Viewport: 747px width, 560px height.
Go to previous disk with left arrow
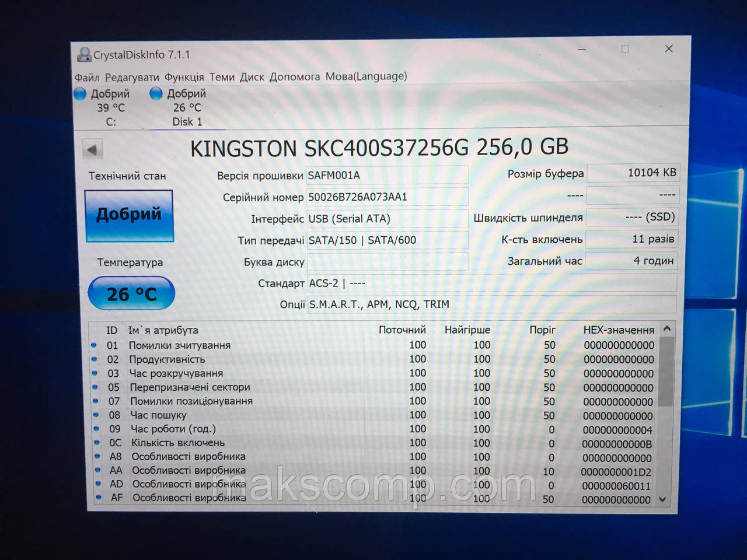(x=93, y=149)
